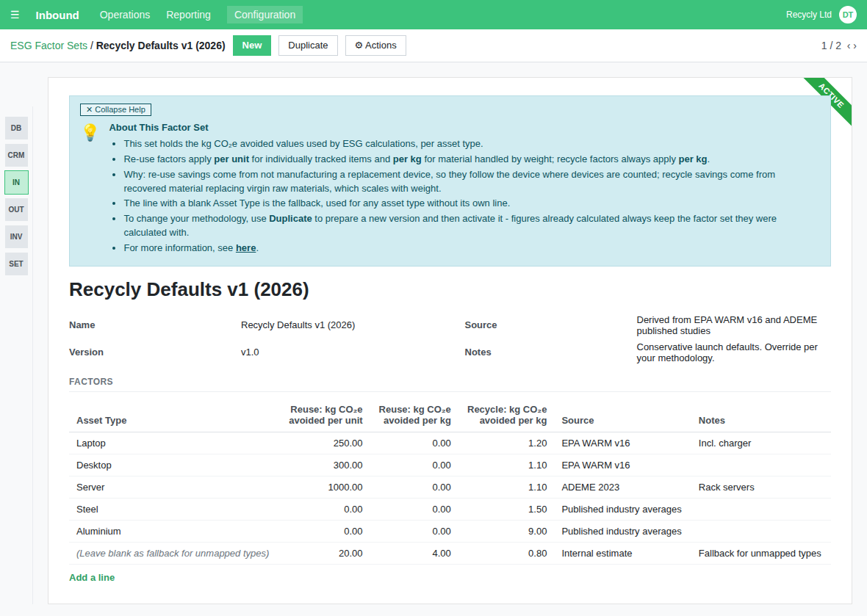
Task: Click the Inbound app title
Action: 57,15
